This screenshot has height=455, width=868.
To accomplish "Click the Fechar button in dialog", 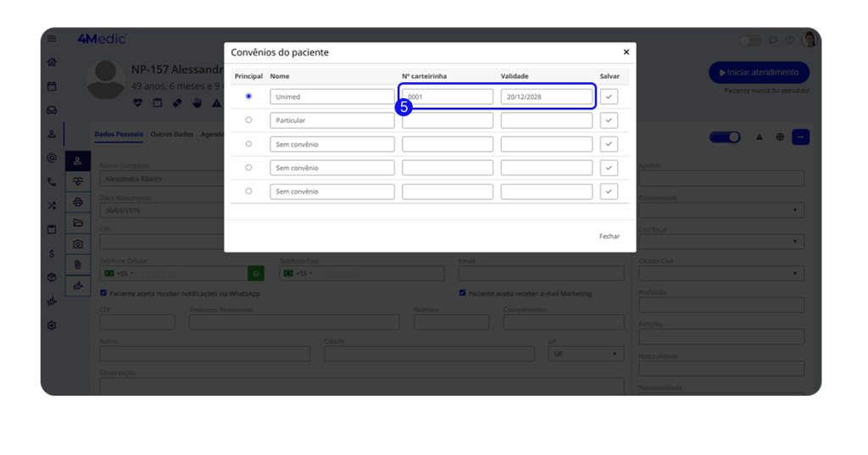I will pos(609,236).
